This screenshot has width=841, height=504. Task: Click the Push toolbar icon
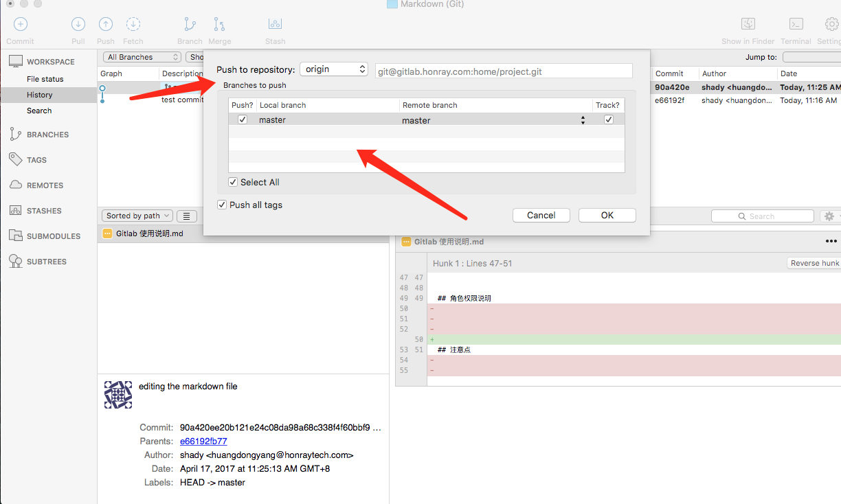(106, 25)
